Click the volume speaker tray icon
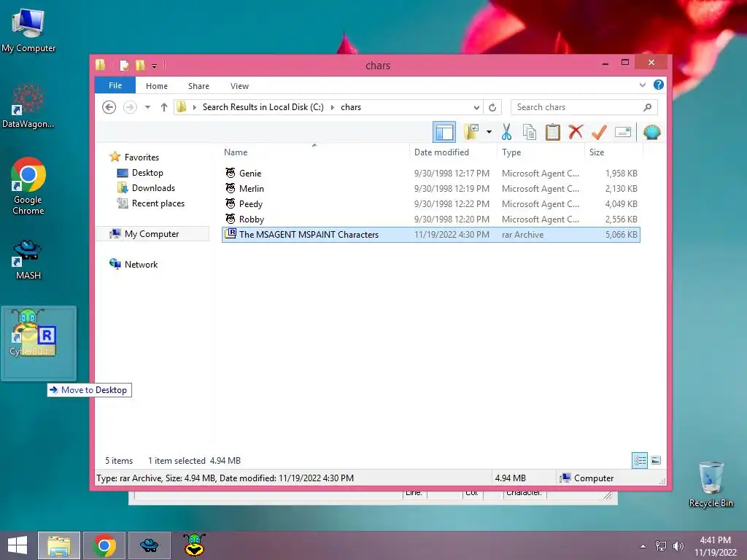The image size is (747, 560). coord(678,545)
